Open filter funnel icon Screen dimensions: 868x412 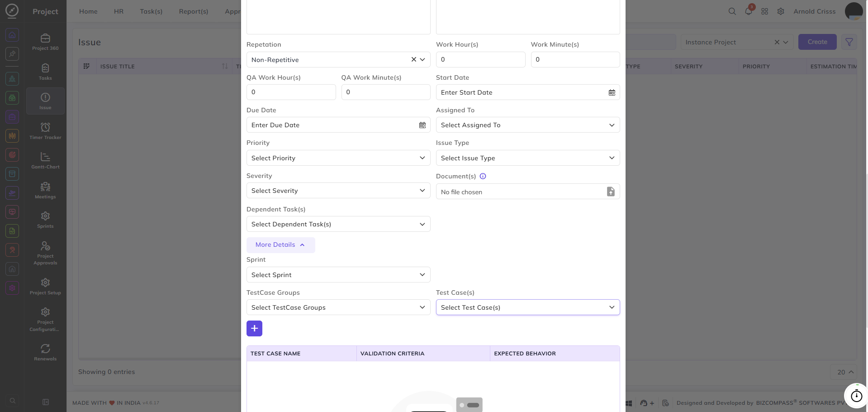[x=849, y=42]
